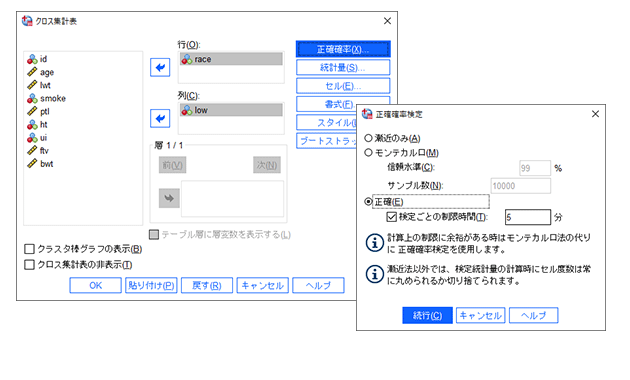Open the 正確確率(X)... options button

coord(343,49)
